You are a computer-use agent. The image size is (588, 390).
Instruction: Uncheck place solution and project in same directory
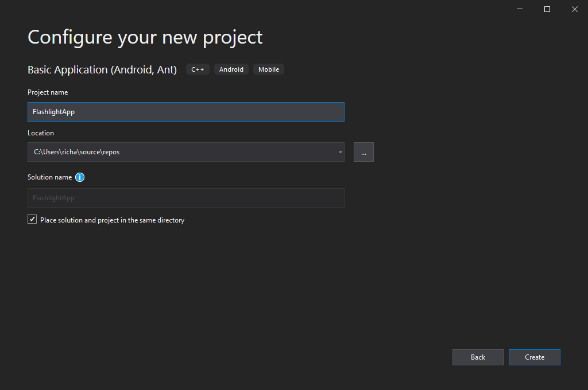pos(32,219)
